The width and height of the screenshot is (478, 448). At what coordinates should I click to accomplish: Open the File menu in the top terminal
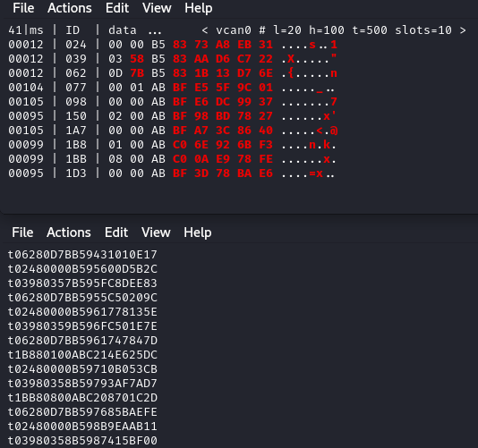click(x=23, y=8)
